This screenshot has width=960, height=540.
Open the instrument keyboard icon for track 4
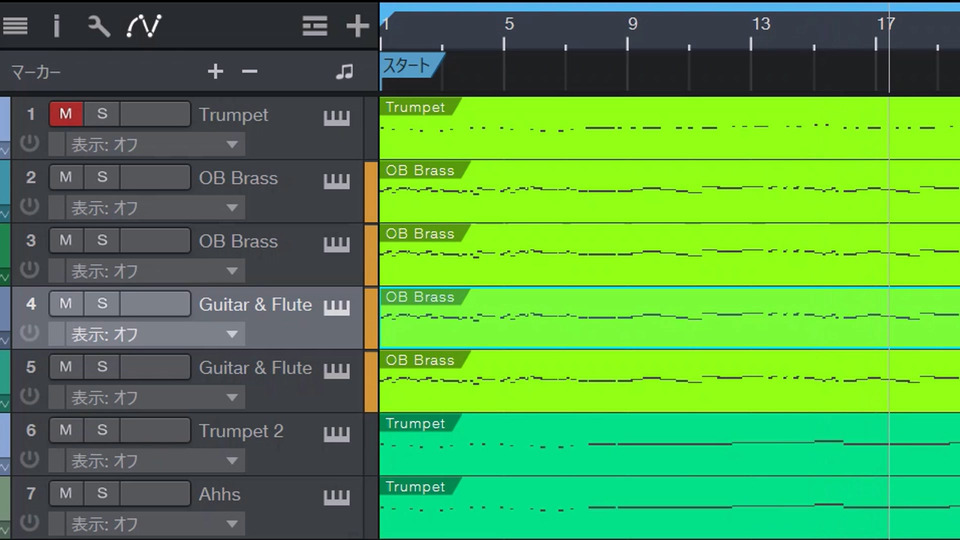[337, 307]
